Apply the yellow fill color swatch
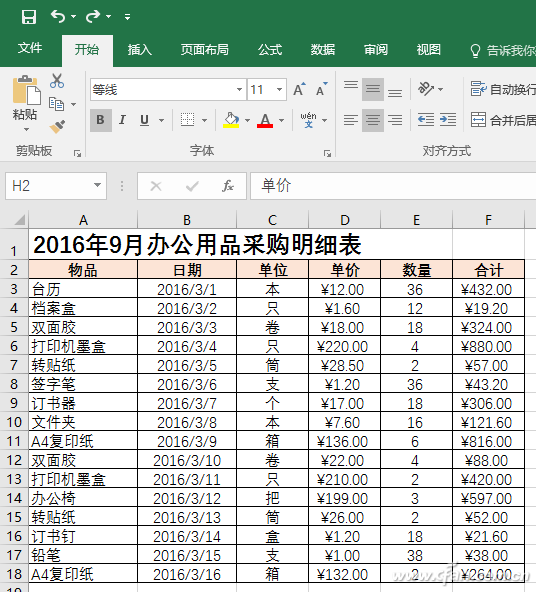The width and height of the screenshot is (536, 592). pyautogui.click(x=231, y=120)
